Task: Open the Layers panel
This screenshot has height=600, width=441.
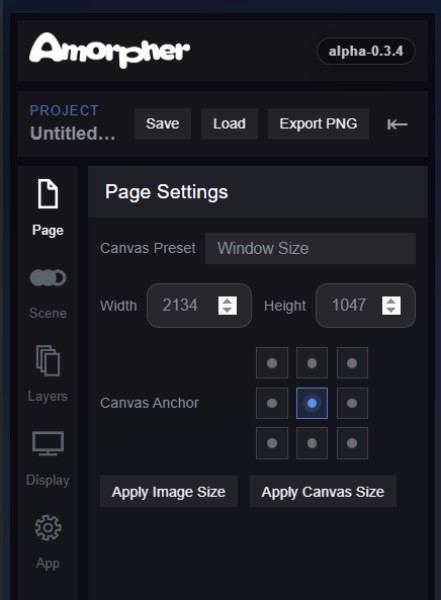Action: click(x=48, y=374)
